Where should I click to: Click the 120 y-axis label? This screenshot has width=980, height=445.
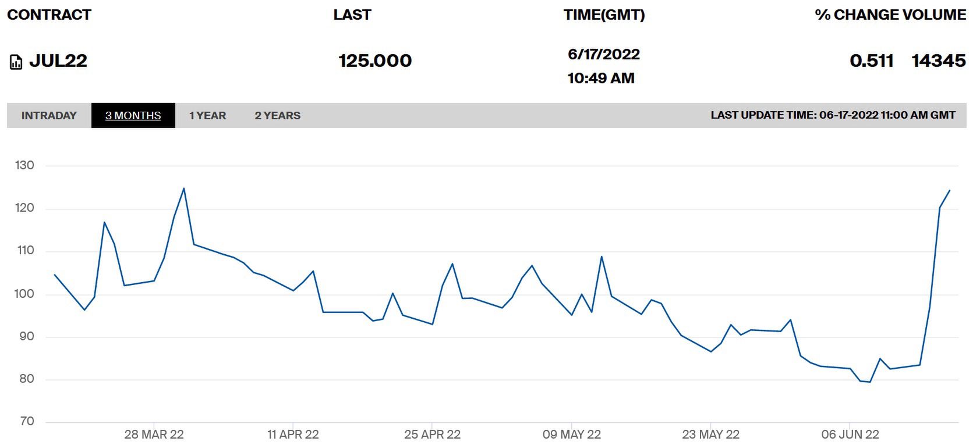(24, 208)
